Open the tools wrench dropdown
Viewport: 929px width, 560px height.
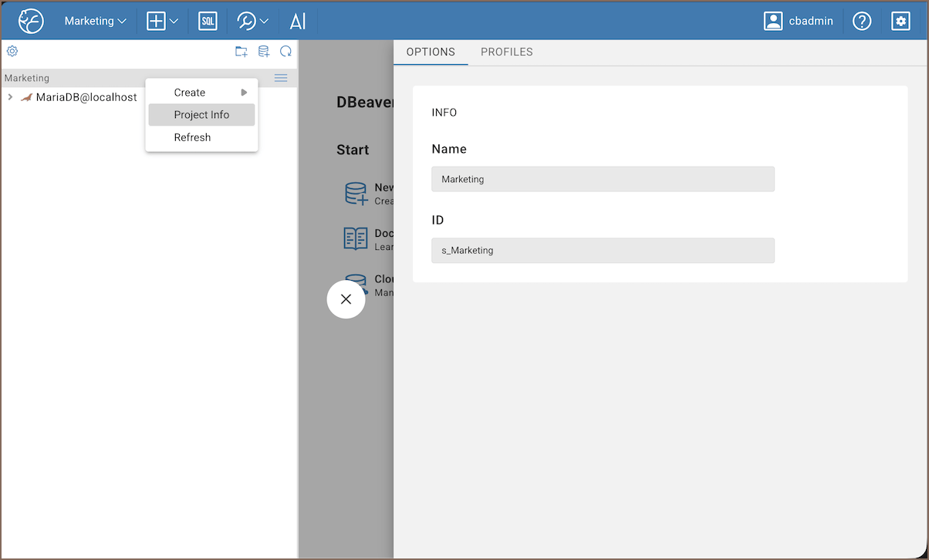pos(253,21)
